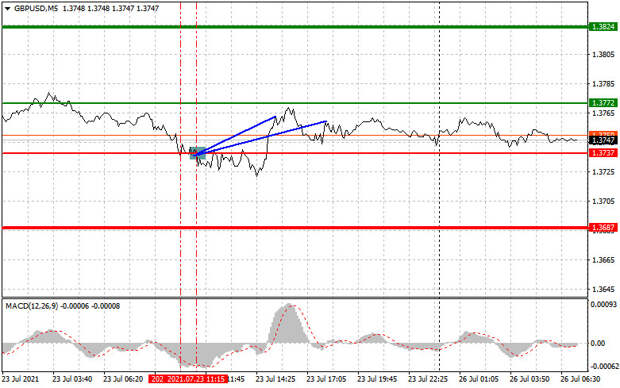
Task: Click the 1.3705 price scale value
Action: click(603, 202)
